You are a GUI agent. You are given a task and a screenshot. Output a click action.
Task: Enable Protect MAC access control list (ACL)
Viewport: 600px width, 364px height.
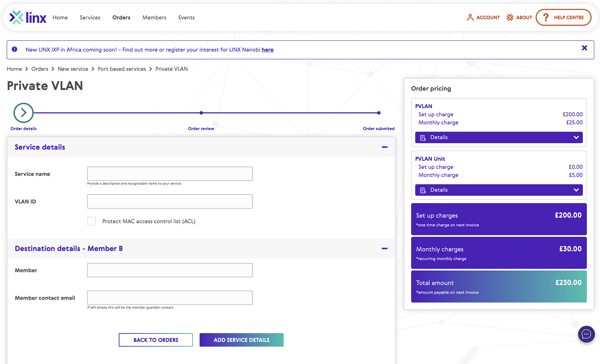[x=91, y=221]
